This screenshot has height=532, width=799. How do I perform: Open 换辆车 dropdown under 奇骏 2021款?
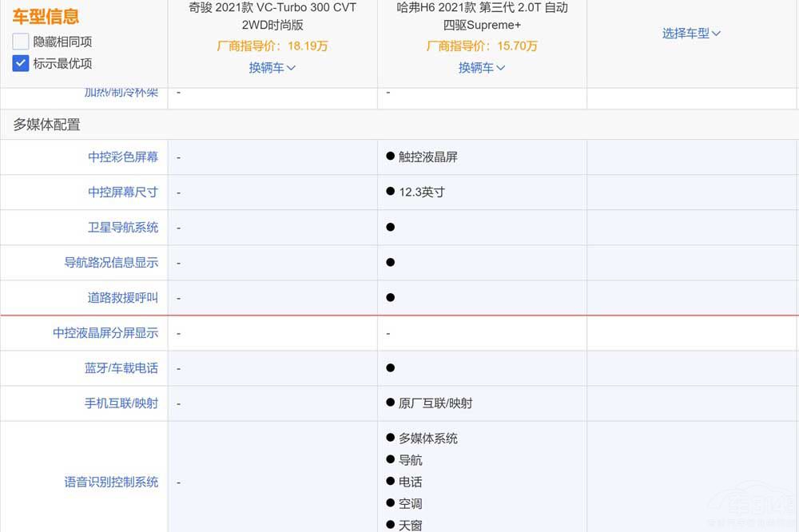272,68
